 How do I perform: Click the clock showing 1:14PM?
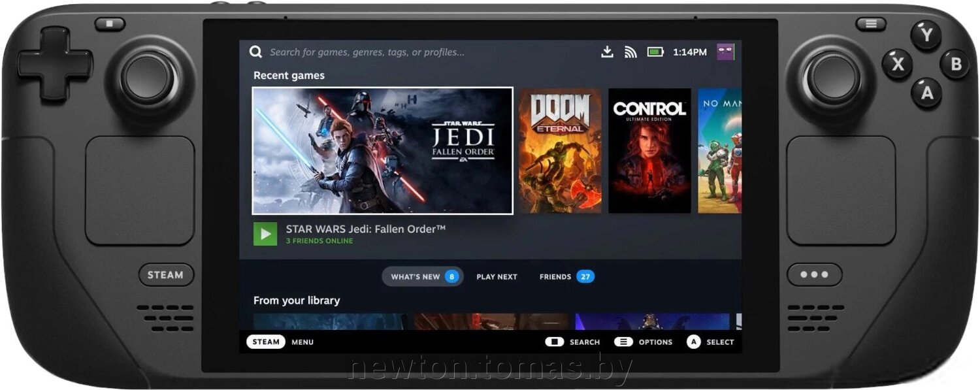tap(689, 52)
